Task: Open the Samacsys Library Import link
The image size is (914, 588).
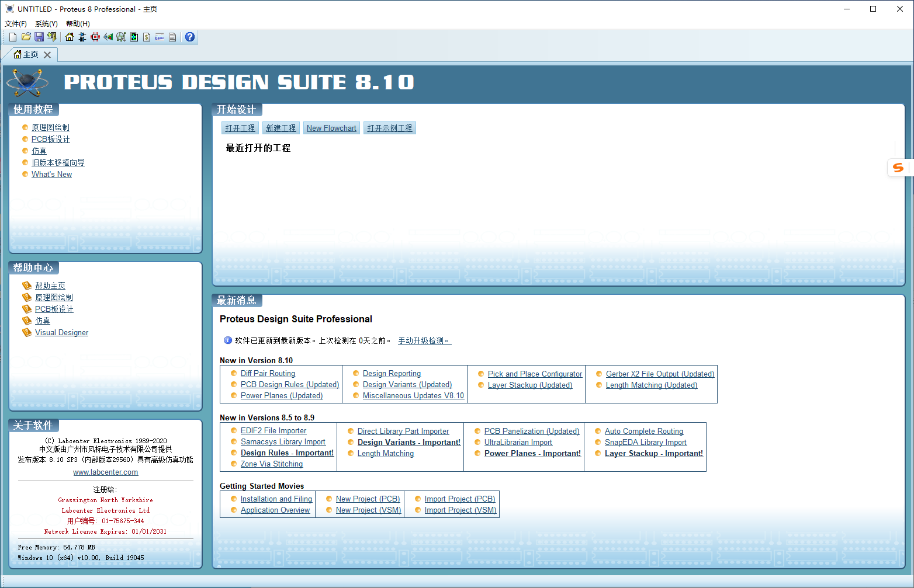Action: coord(283,441)
